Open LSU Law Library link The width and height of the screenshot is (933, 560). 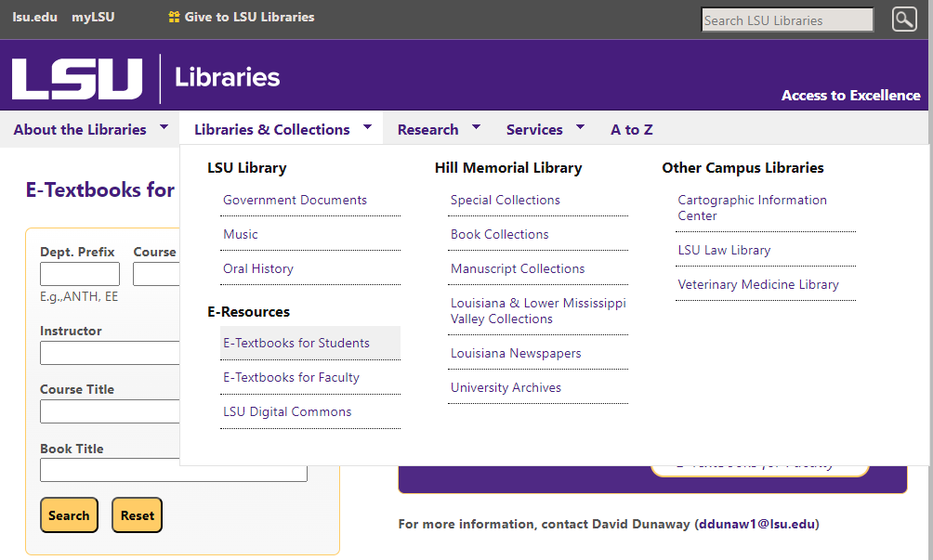724,250
